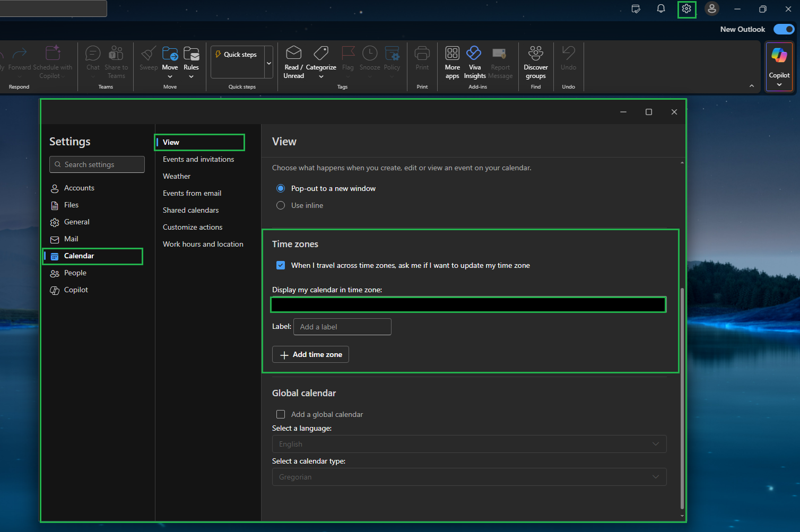Open the notifications bell icon
The width and height of the screenshot is (800, 532).
click(x=660, y=9)
